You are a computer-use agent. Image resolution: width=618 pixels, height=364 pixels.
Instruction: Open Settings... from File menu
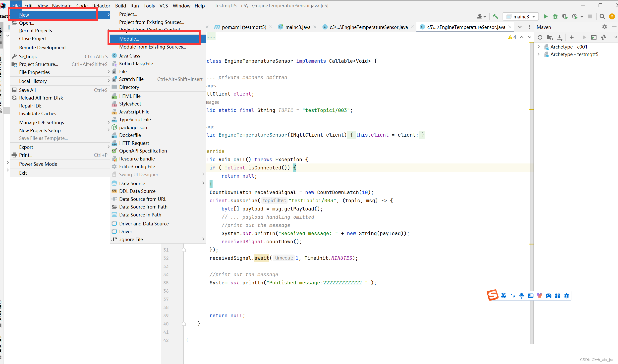pyautogui.click(x=60, y=56)
